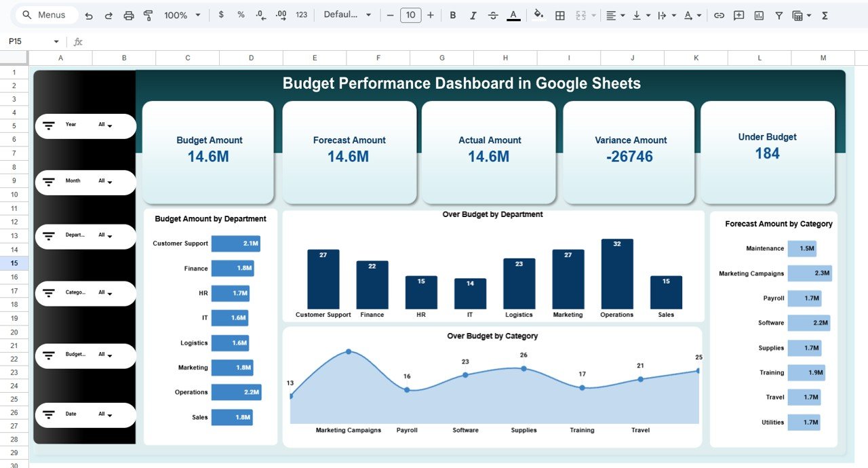Create a filter with the funnel icon
The image size is (868, 468).
tap(778, 15)
